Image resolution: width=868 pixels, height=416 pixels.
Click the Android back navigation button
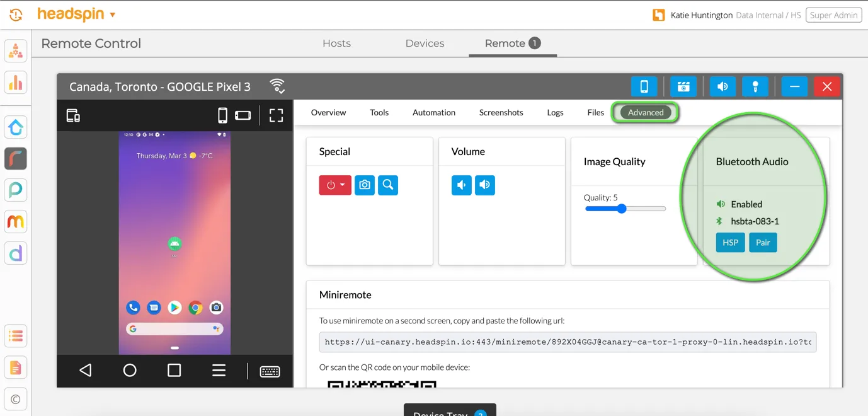pyautogui.click(x=86, y=370)
